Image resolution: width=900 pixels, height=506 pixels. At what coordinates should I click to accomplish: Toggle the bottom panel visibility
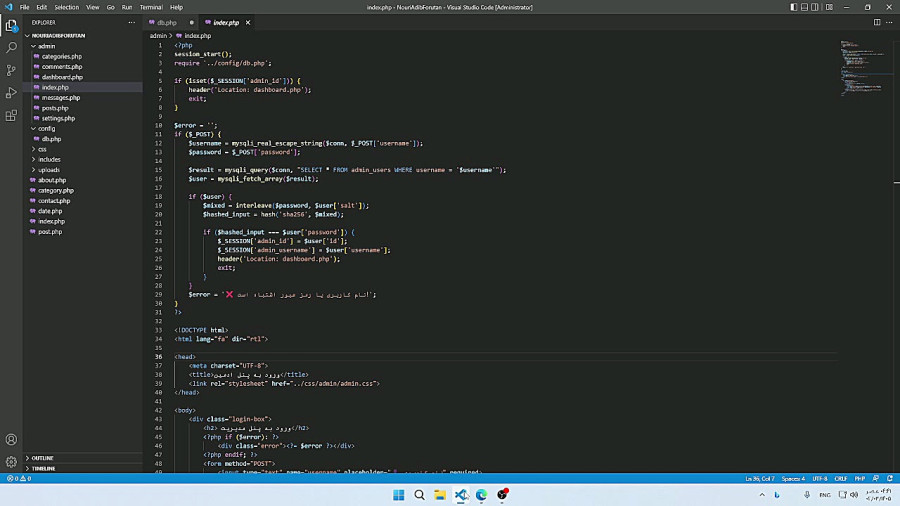(x=804, y=7)
